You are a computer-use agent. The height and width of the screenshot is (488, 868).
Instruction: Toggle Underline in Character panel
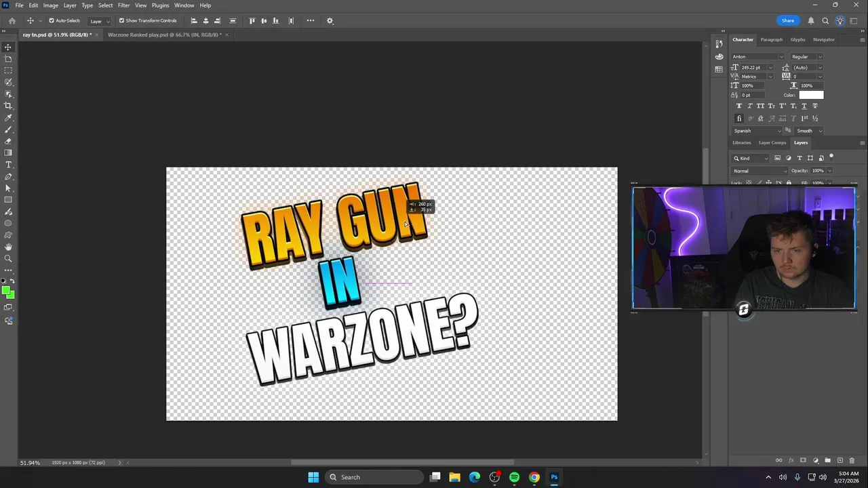pos(804,106)
